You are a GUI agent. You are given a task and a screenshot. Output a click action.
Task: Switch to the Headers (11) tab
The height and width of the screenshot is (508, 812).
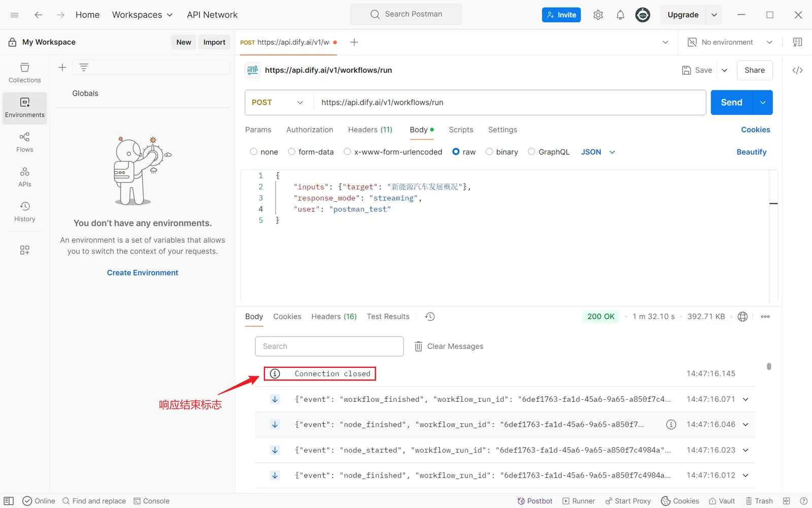tap(370, 130)
